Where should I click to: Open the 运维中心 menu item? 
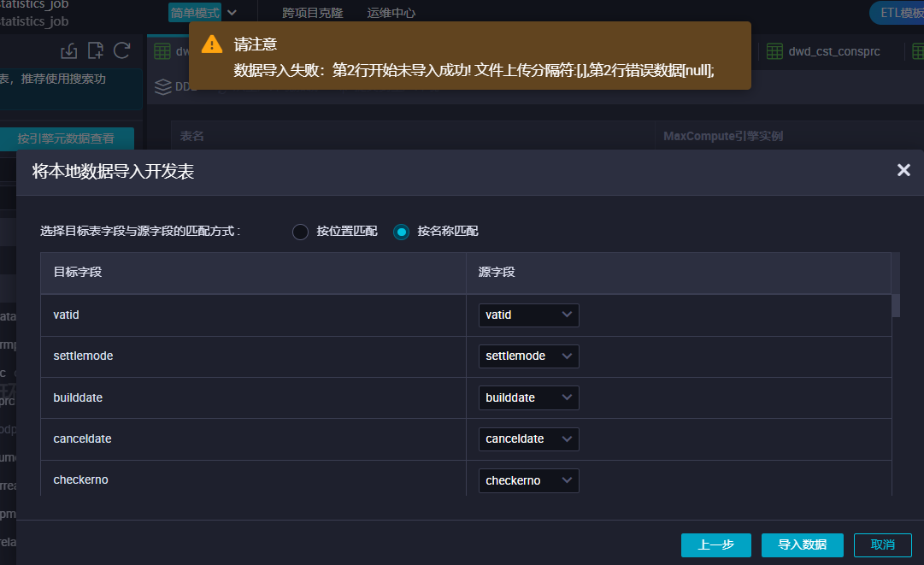391,13
